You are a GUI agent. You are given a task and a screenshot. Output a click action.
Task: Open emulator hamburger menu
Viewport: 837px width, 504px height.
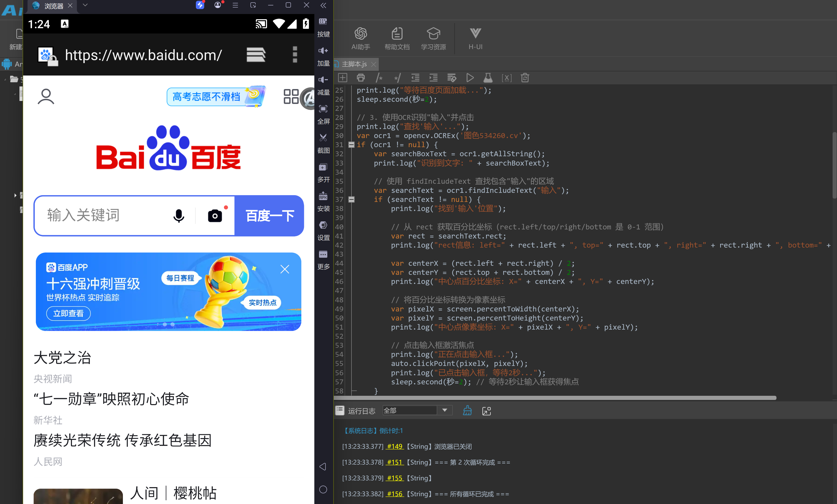(x=235, y=5)
